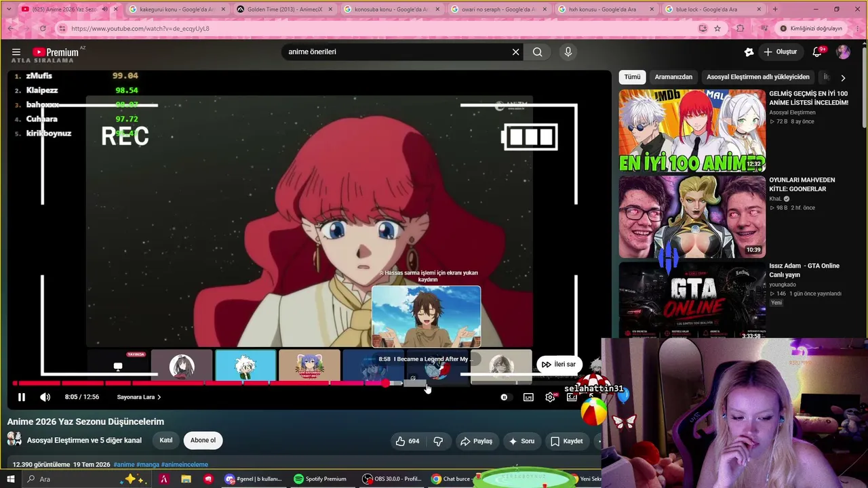868x488 pixels.
Task: Open the GTA Online live stream thumbnail
Action: pos(692,300)
